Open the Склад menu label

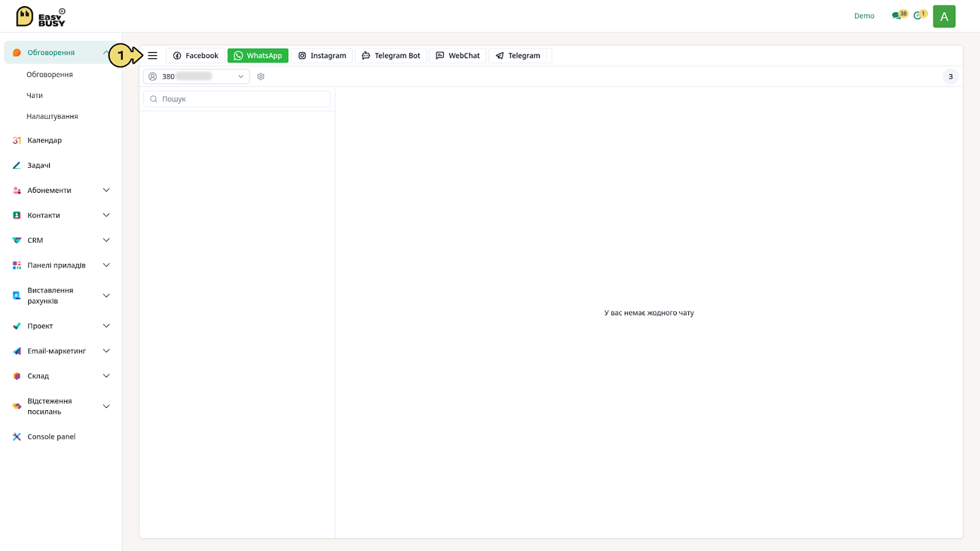[38, 376]
